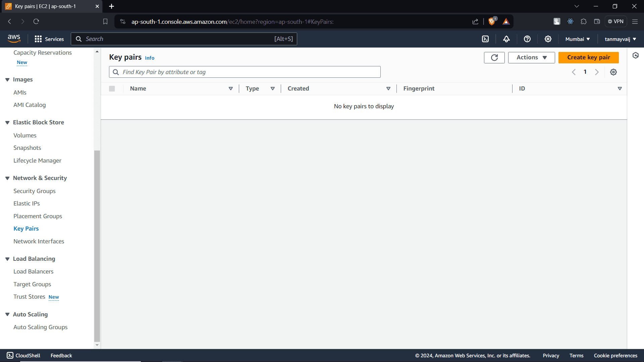644x362 pixels.
Task: Refresh the key pairs list
Action: coord(494,57)
